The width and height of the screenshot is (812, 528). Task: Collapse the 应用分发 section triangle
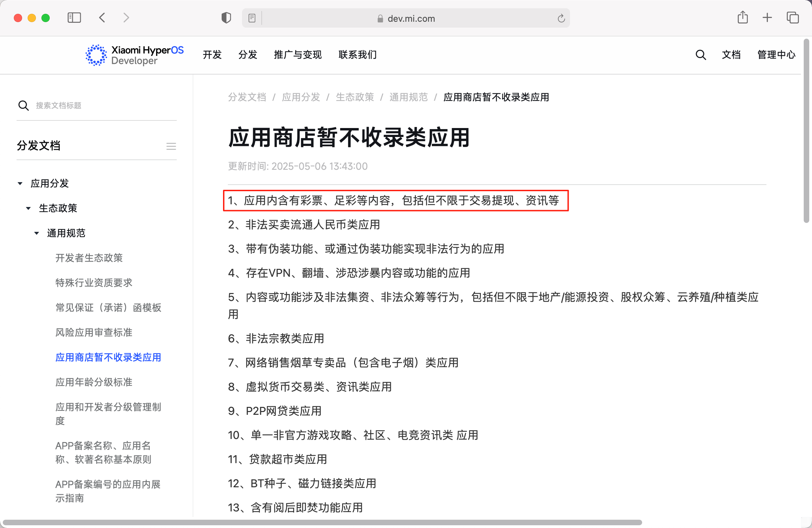(x=20, y=183)
